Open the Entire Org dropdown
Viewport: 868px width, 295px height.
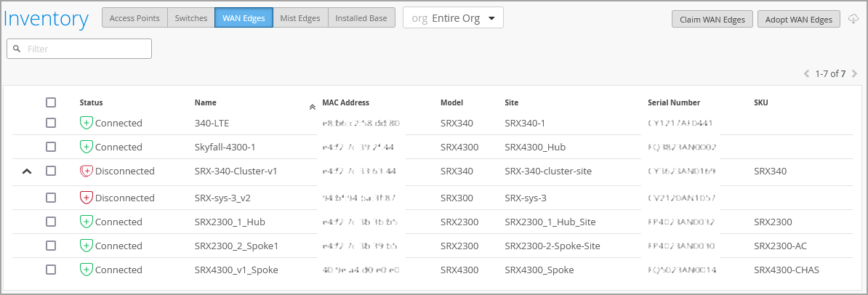453,18
